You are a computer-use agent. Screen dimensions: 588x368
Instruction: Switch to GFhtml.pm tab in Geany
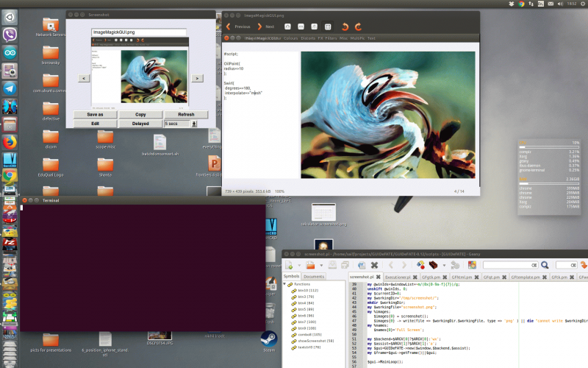[462, 277]
